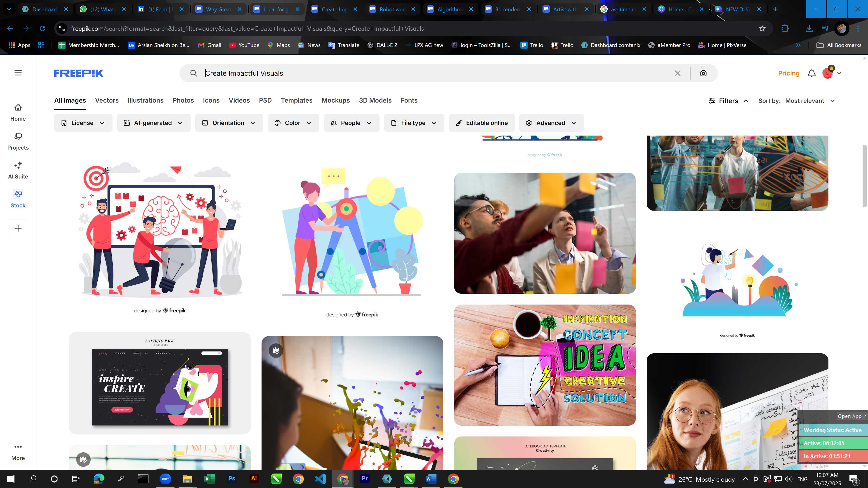The width and height of the screenshot is (868, 488).
Task: Search by image using camera icon
Action: 703,73
